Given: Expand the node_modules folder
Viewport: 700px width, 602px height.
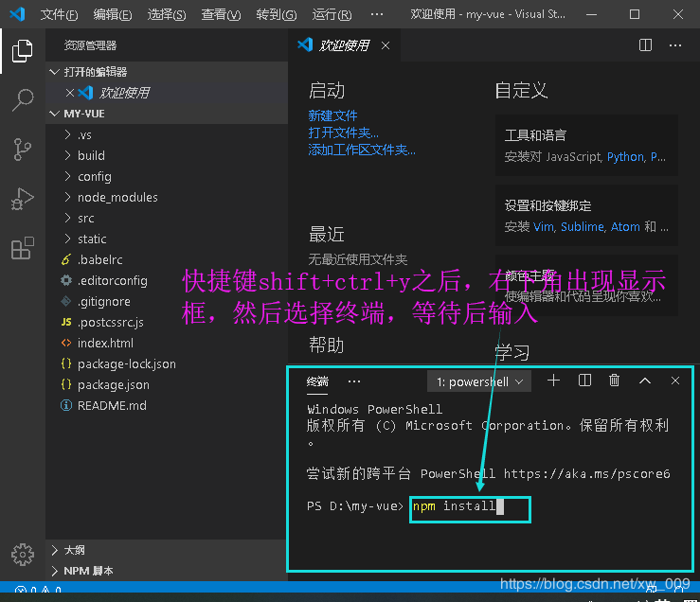Looking at the screenshot, I should [67, 197].
